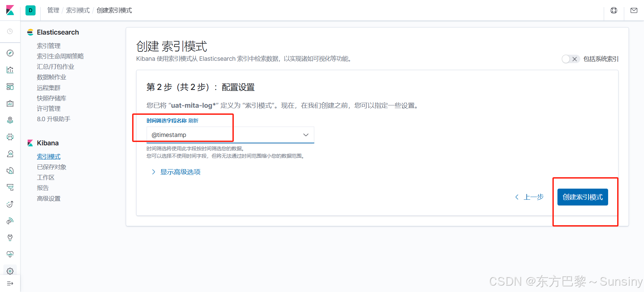The width and height of the screenshot is (644, 292).
Task: Click the Kibana logo in top-left corner
Action: pyautogui.click(x=10, y=10)
